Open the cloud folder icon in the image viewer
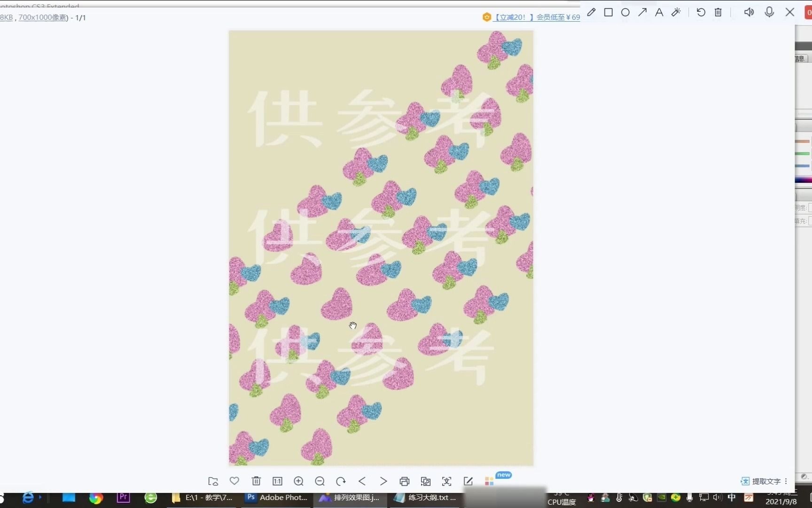812x508 pixels. tap(213, 481)
